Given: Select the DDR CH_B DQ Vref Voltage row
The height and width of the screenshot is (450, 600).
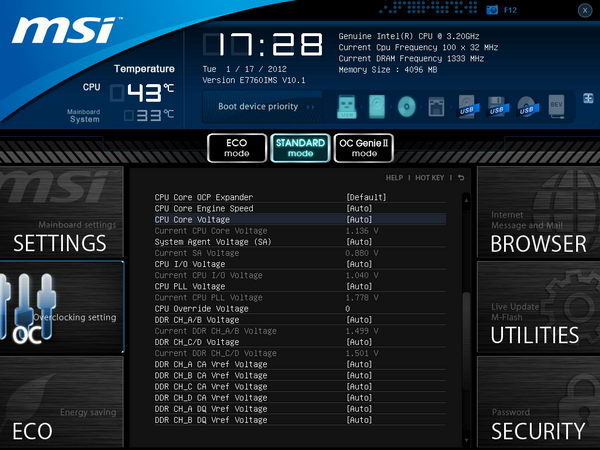Looking at the screenshot, I should pos(300,420).
